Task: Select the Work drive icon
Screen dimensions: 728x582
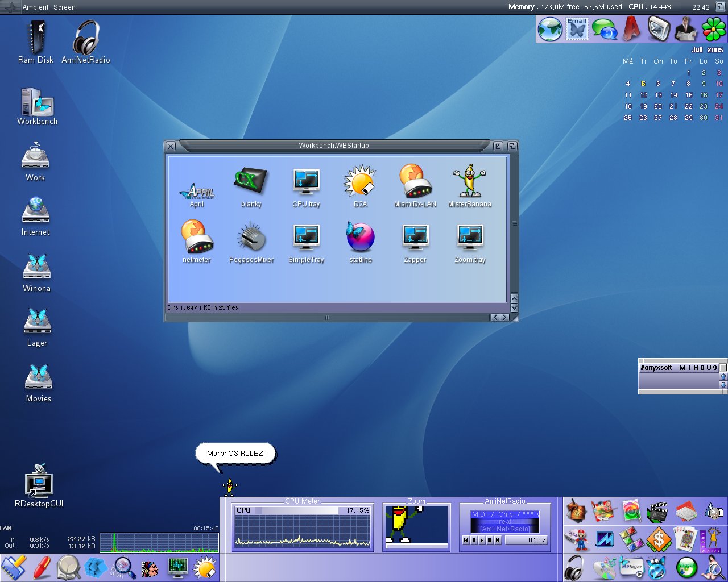Action: tap(35, 162)
